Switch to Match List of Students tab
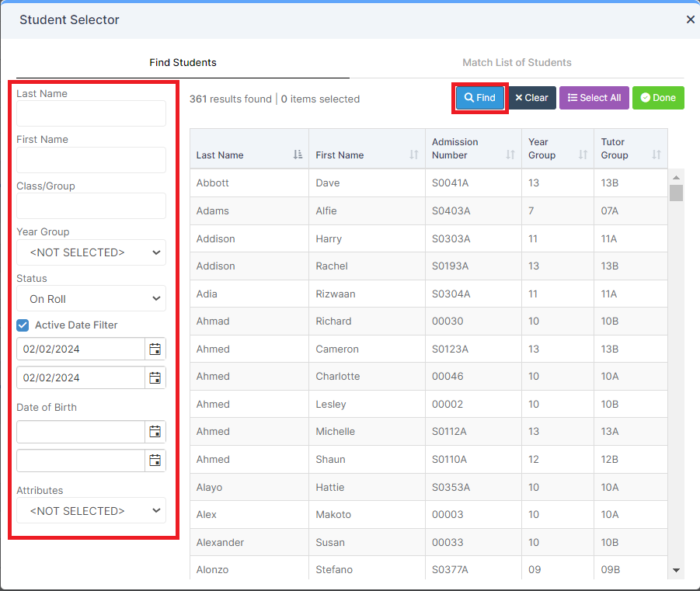This screenshot has width=700, height=591. (x=517, y=62)
